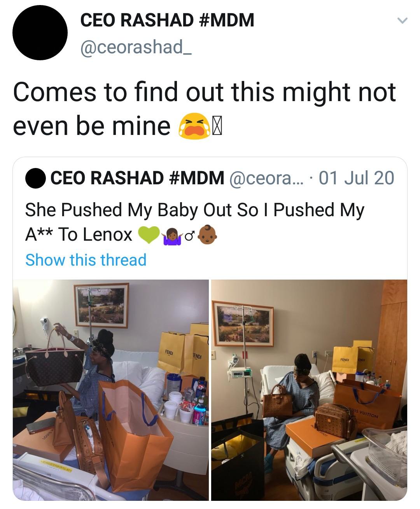
Task: Select the #MDM hashtag in quoted header
Action: (197, 178)
